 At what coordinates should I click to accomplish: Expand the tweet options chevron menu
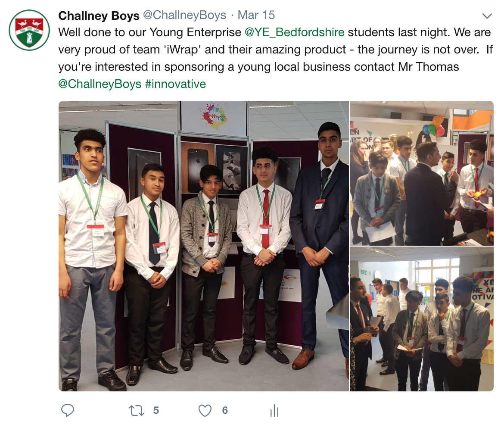coord(487,16)
